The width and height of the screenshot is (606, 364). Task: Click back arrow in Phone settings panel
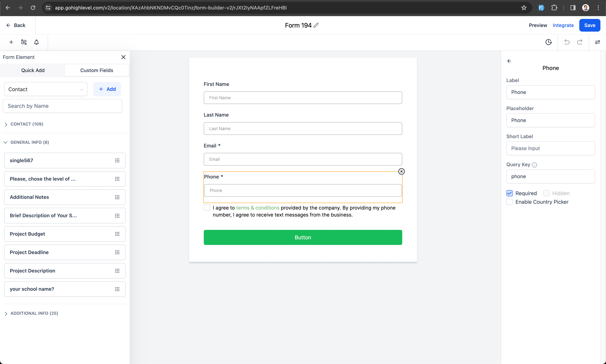point(509,61)
